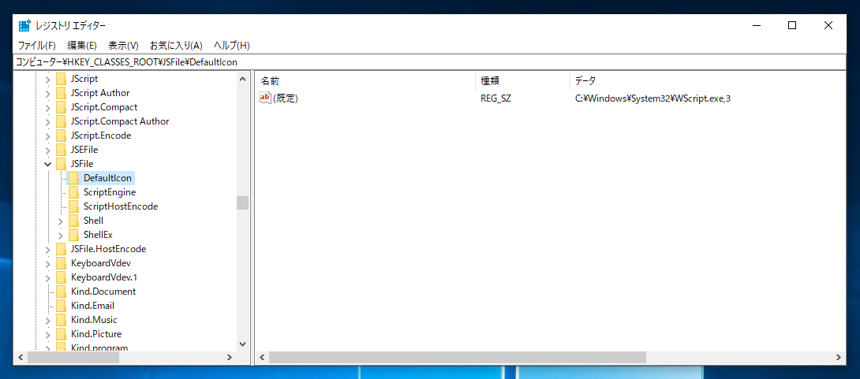Open the ファイル(F) menu
Viewport: 860px width, 379px height.
(37, 46)
